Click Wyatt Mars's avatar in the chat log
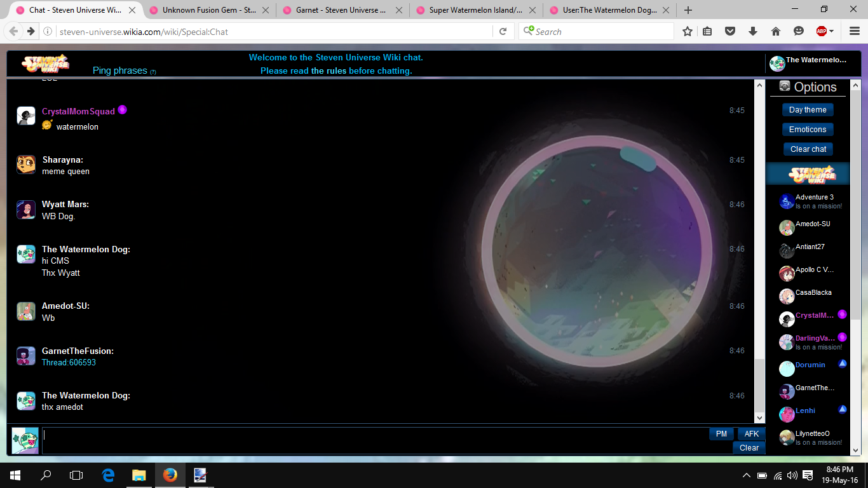The image size is (868, 488). [x=26, y=210]
